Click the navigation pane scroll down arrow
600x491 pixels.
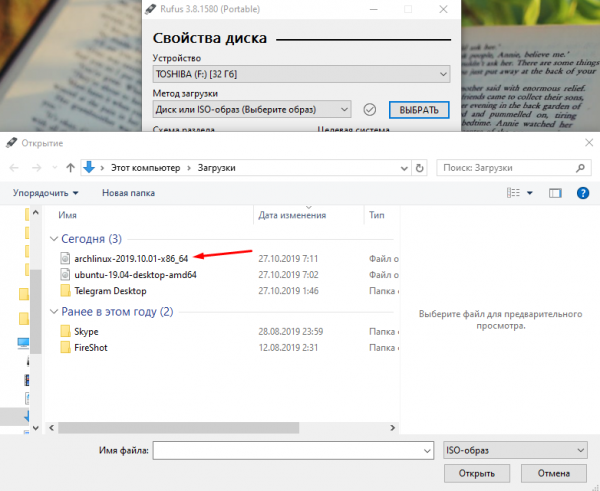[x=36, y=428]
